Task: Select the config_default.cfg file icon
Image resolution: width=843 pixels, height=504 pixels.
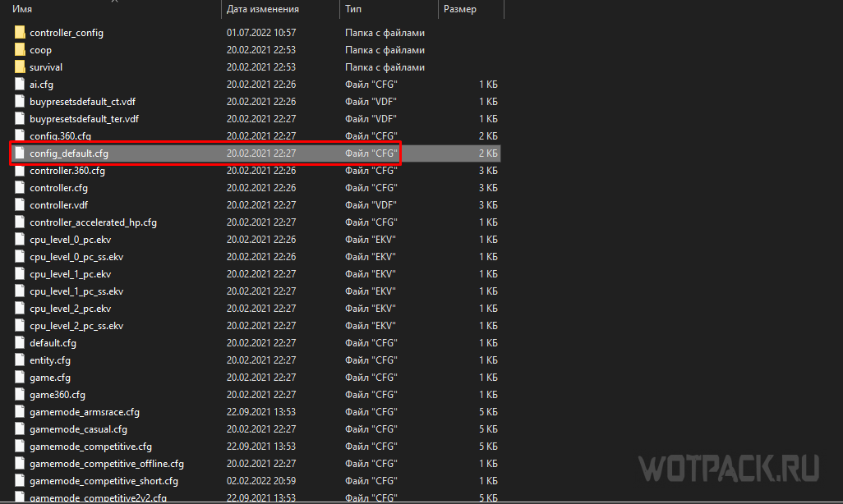Action: [21, 153]
